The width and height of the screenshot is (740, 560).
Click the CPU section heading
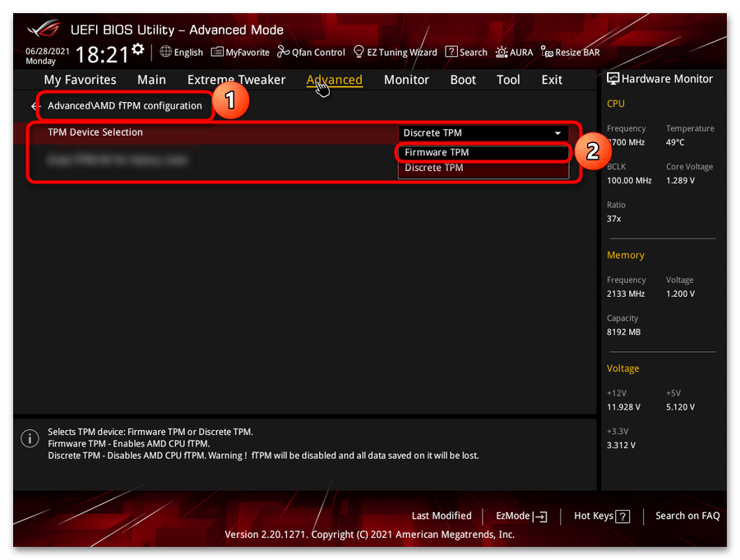(615, 104)
